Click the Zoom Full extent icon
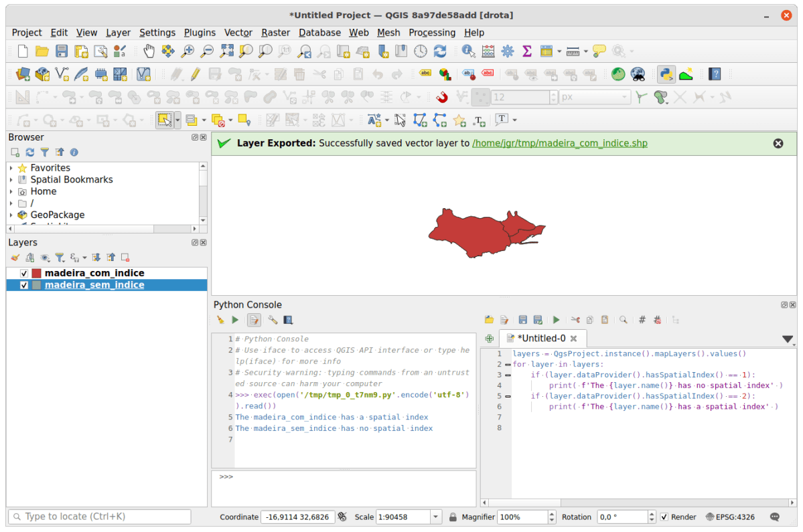Screen dimensions: 803x532 pyautogui.click(x=226, y=51)
